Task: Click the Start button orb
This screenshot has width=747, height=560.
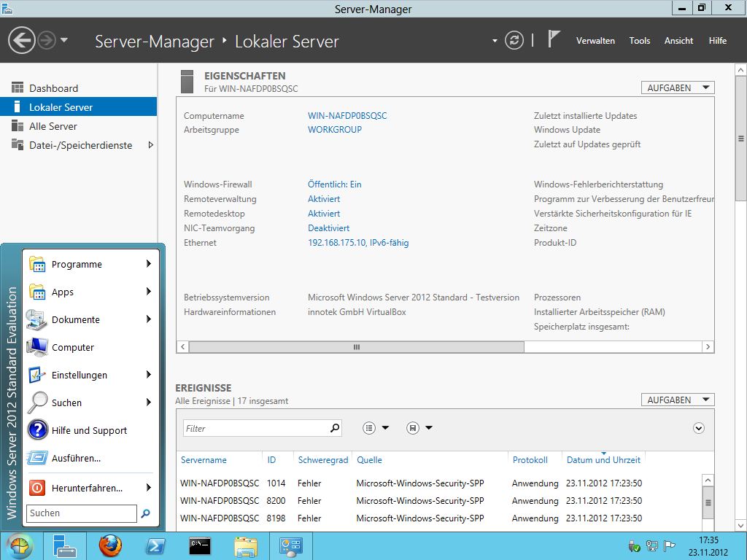Action: (20, 545)
